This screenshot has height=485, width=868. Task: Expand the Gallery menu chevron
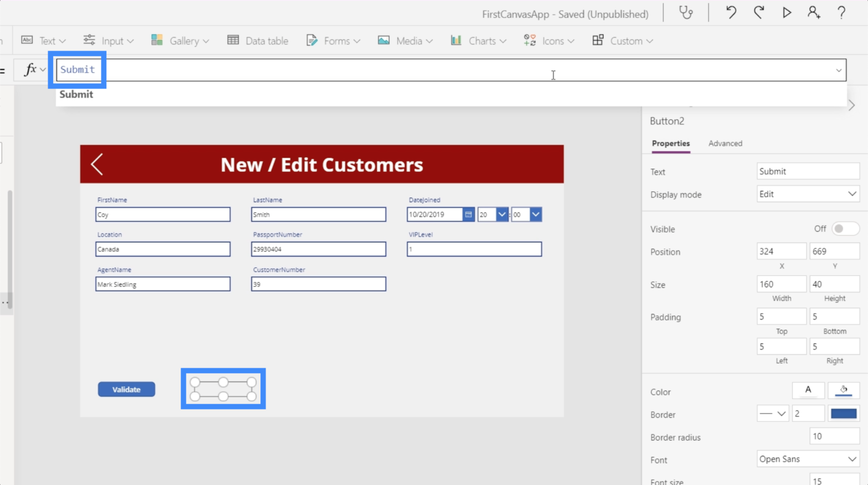pyautogui.click(x=206, y=41)
